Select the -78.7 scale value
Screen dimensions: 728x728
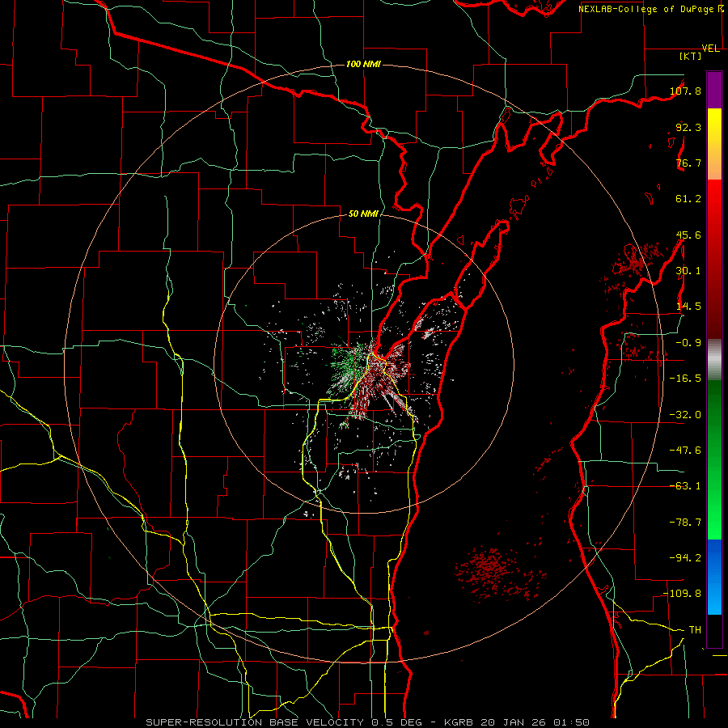pyautogui.click(x=685, y=523)
